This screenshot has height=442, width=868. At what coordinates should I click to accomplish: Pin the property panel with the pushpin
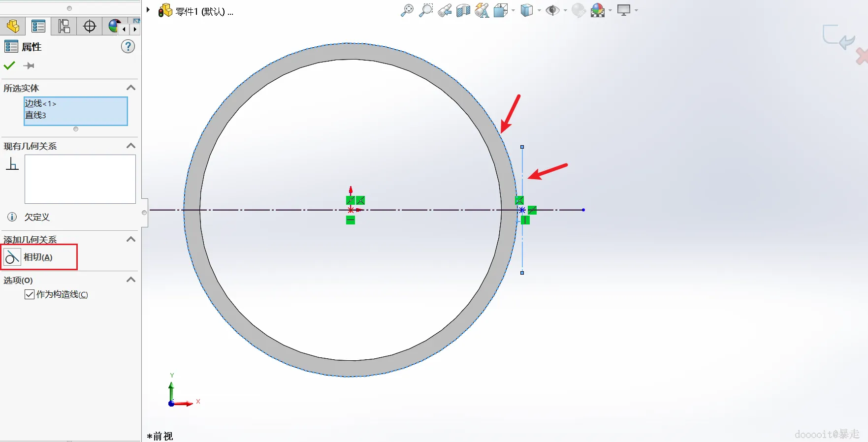tap(29, 65)
